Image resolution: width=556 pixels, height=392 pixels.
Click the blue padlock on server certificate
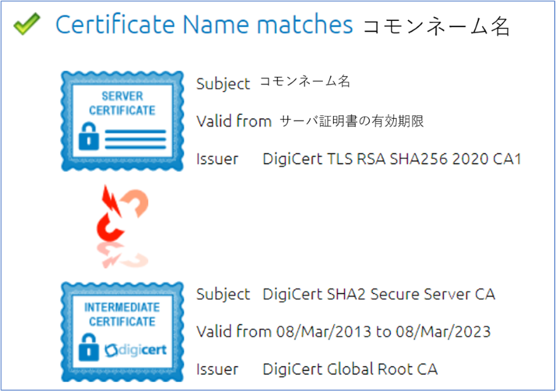88,136
